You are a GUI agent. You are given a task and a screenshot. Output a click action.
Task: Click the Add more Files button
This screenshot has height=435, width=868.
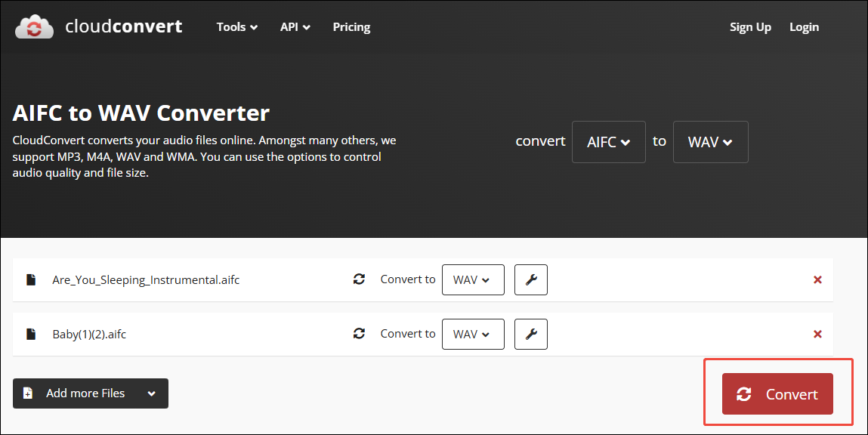tap(90, 393)
